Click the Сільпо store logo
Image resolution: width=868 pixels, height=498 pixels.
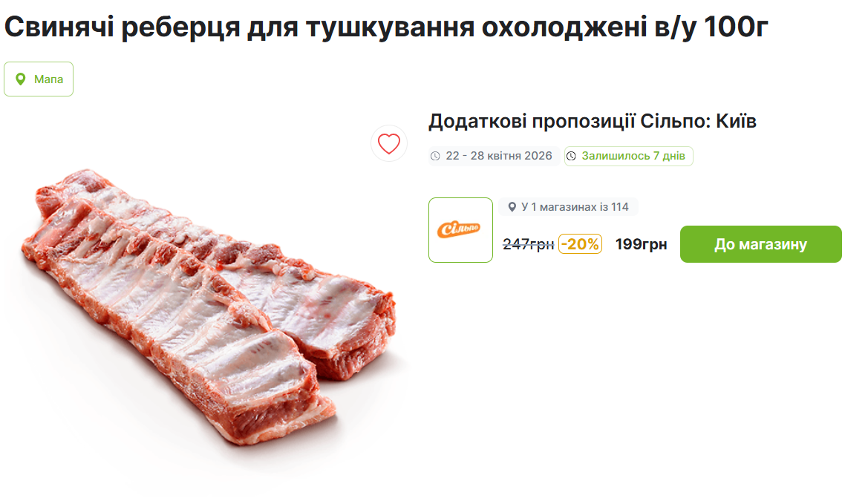pos(460,230)
